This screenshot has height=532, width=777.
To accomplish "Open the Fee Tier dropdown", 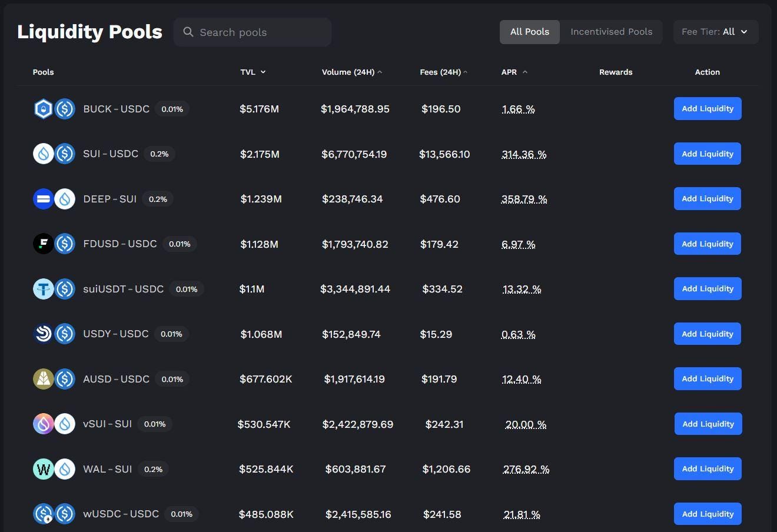I will [x=716, y=32].
